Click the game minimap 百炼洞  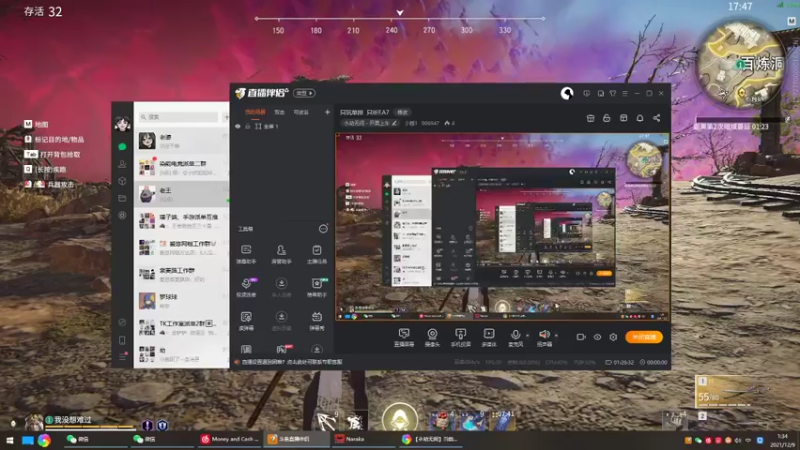point(741,64)
